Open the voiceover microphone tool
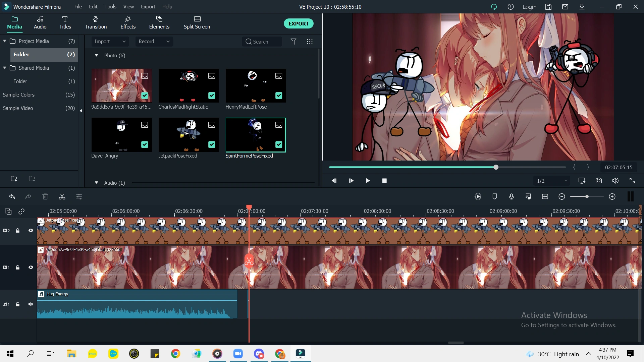Screen dimensions: 644x362 tap(511, 197)
